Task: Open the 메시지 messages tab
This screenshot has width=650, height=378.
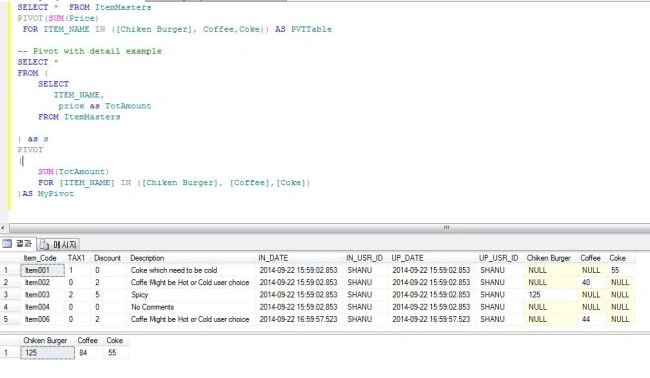Action: (x=59, y=245)
